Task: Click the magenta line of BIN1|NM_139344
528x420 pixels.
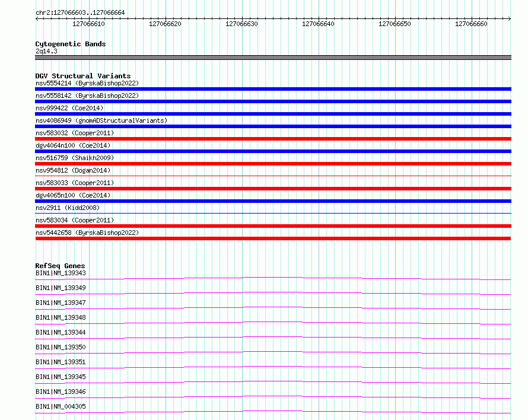Action: click(273, 338)
